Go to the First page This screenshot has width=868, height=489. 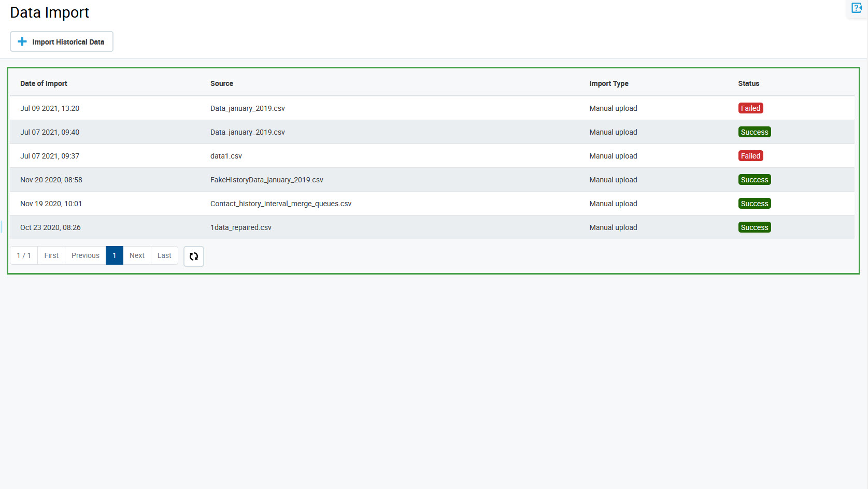coord(51,255)
